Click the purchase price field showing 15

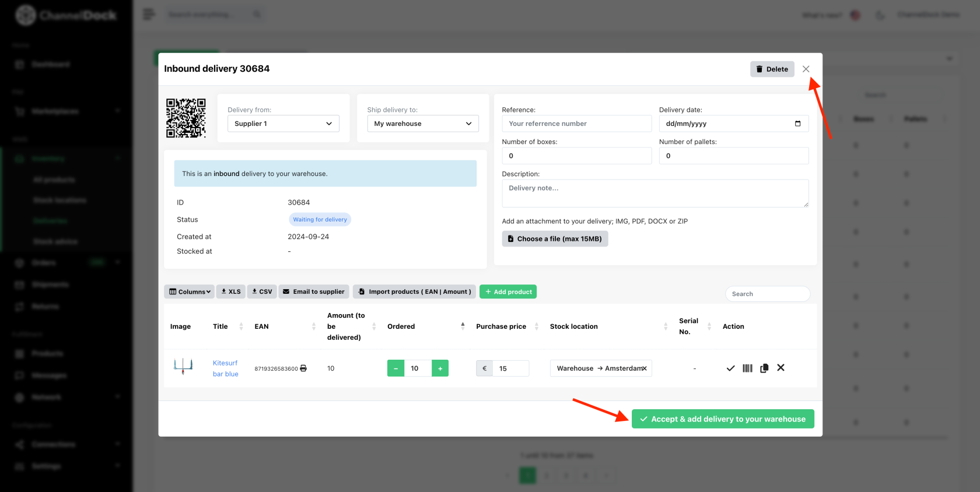tap(510, 368)
